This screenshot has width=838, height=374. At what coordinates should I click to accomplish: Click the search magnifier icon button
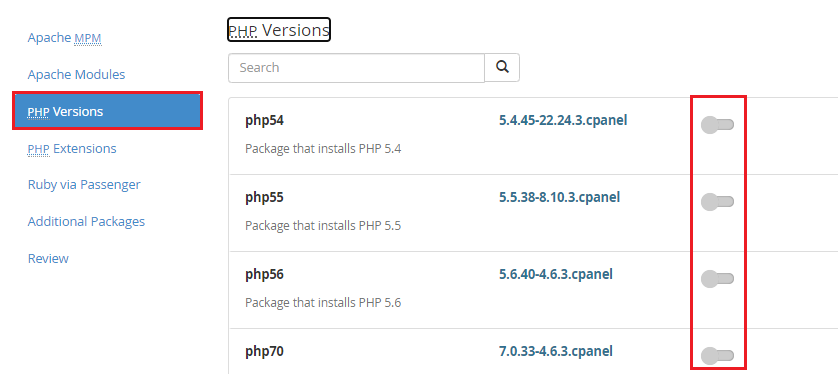[502, 67]
